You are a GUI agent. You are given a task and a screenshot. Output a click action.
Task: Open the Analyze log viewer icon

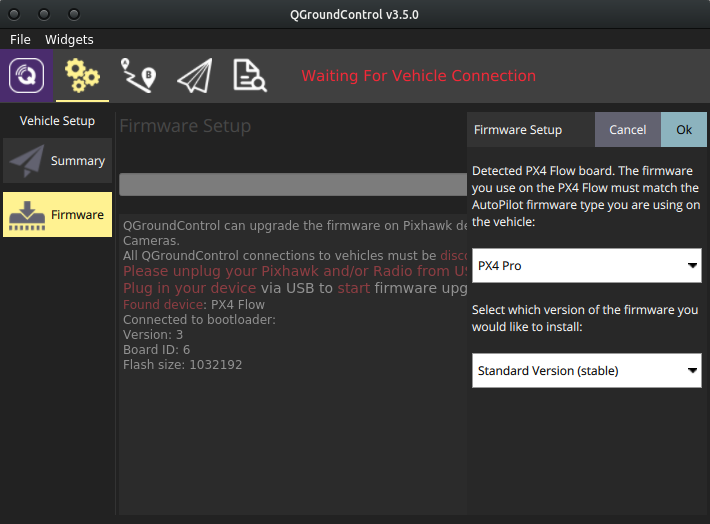tap(249, 76)
